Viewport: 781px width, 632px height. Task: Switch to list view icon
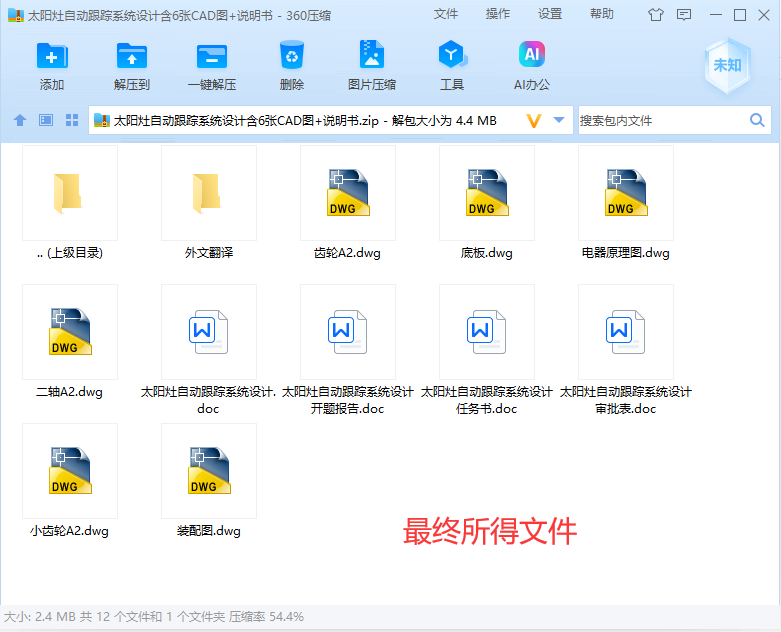click(x=46, y=120)
